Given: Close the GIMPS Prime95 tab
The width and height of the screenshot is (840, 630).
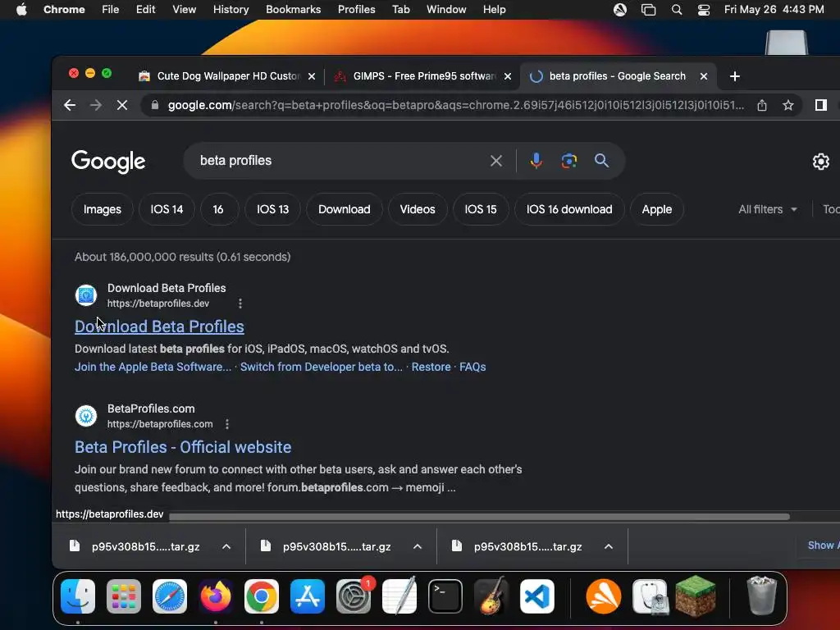Looking at the screenshot, I should pyautogui.click(x=508, y=76).
